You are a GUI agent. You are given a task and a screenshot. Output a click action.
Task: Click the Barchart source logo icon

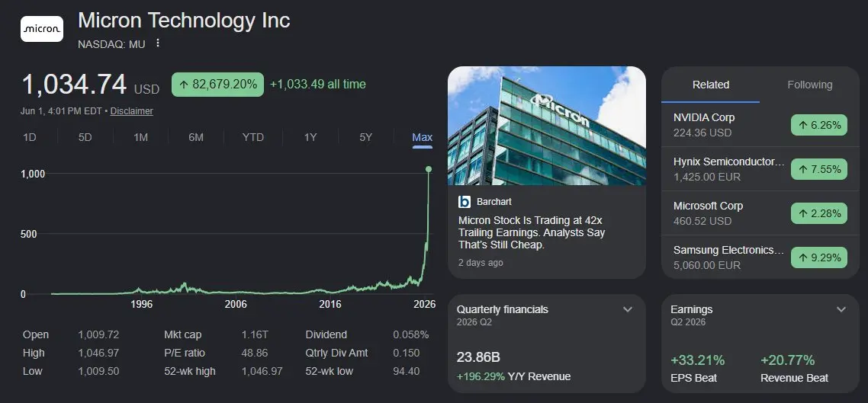pyautogui.click(x=465, y=202)
